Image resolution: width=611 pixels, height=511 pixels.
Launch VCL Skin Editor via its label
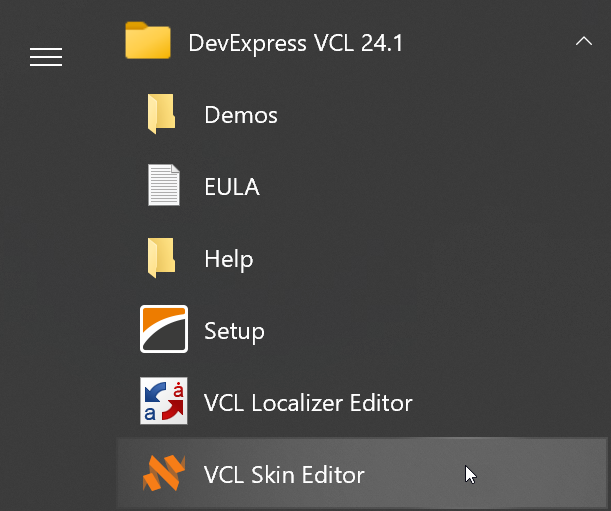[284, 475]
